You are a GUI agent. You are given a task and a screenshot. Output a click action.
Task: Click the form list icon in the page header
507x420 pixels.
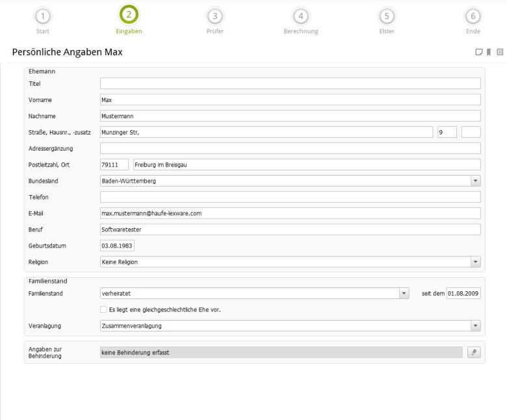(x=500, y=52)
